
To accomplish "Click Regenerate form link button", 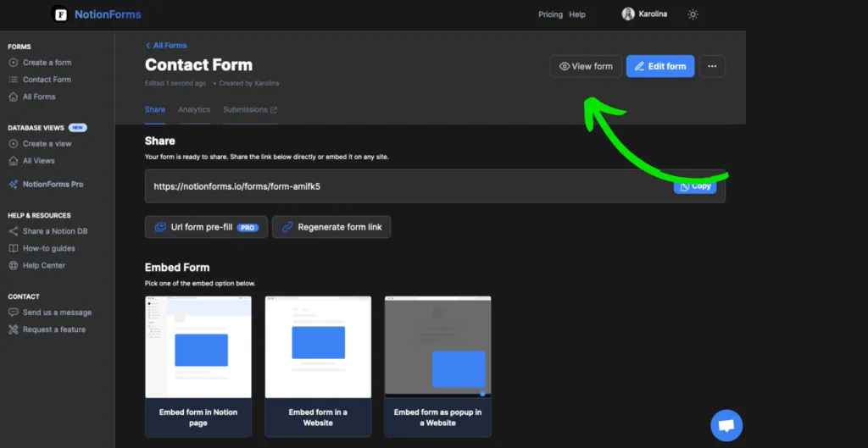I will click(x=331, y=227).
